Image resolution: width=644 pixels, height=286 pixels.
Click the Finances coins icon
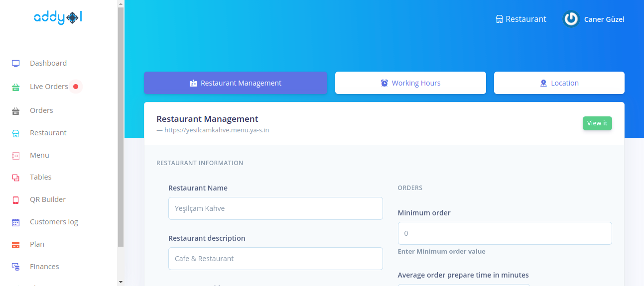coord(15,267)
